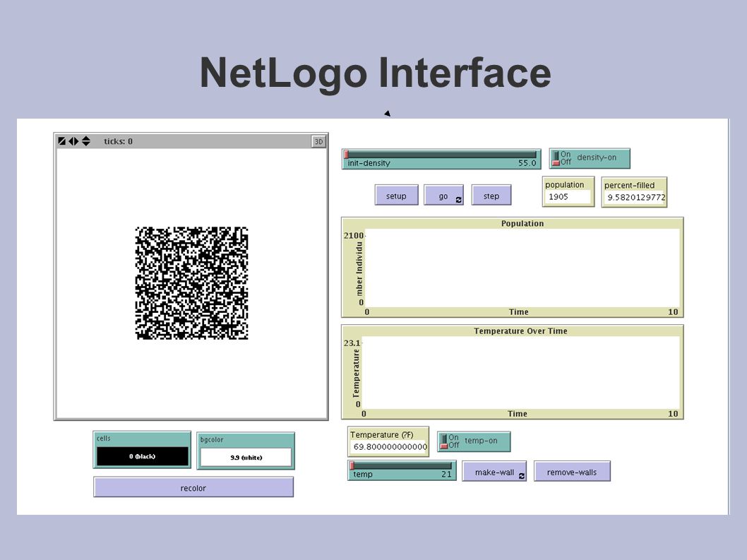
Task: Click the Temperature Over Time plot area
Action: click(x=520, y=373)
